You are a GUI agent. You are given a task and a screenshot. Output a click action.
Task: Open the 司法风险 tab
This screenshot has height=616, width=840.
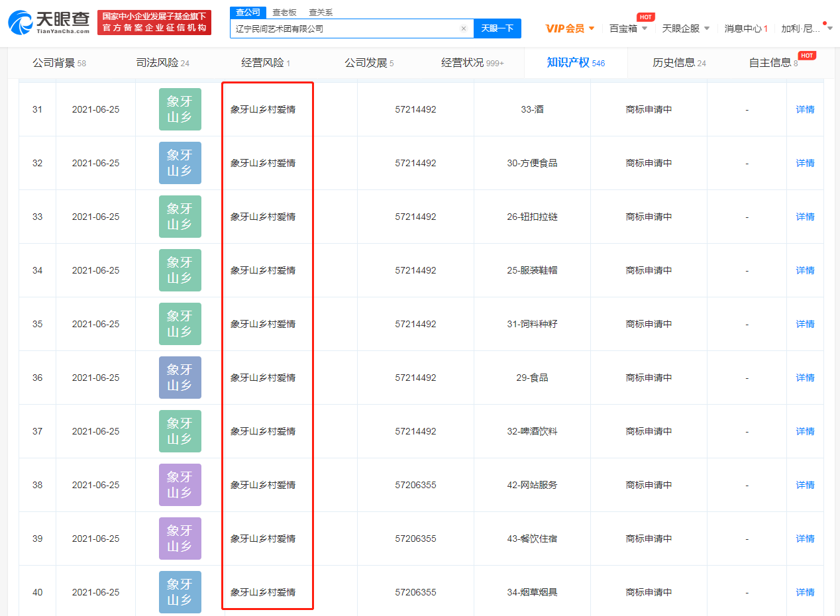pos(162,63)
